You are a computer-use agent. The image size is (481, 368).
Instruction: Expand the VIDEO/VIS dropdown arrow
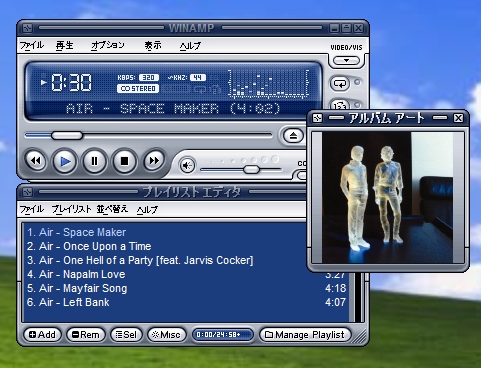(346, 61)
